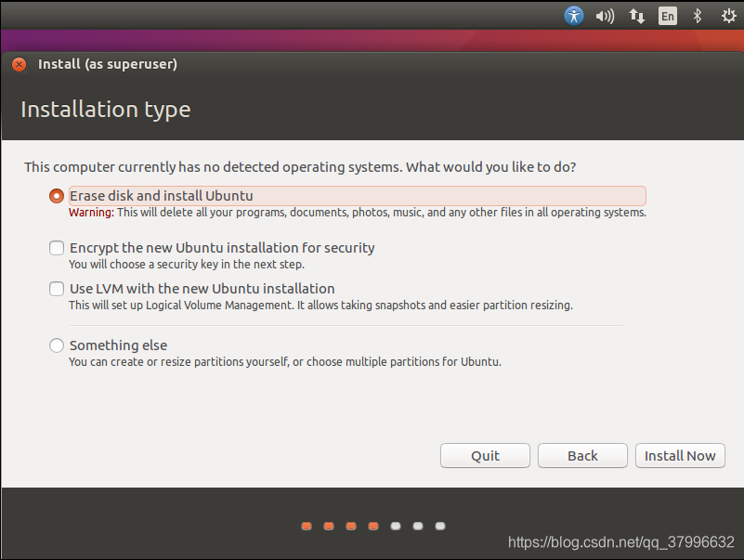Screen dimensions: 744x560
Task: Click the 'create or resize partitions yourself' text
Action: pos(285,362)
